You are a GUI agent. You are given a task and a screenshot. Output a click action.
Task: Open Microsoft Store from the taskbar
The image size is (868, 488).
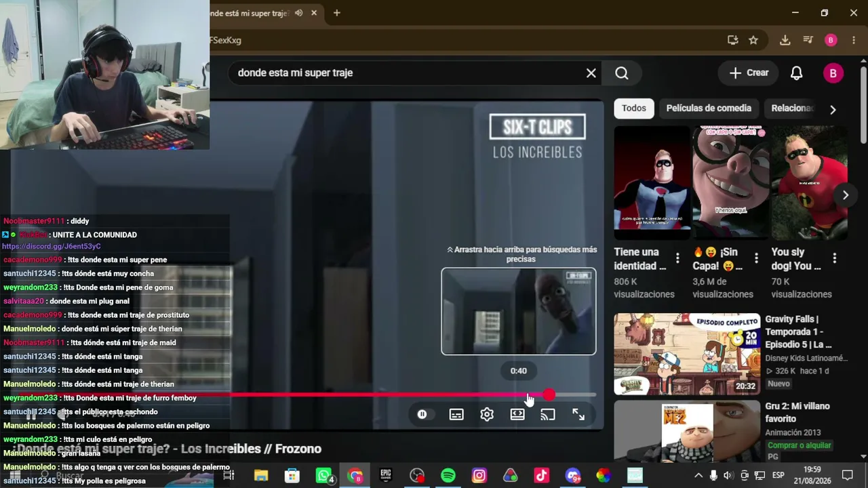pyautogui.click(x=292, y=476)
